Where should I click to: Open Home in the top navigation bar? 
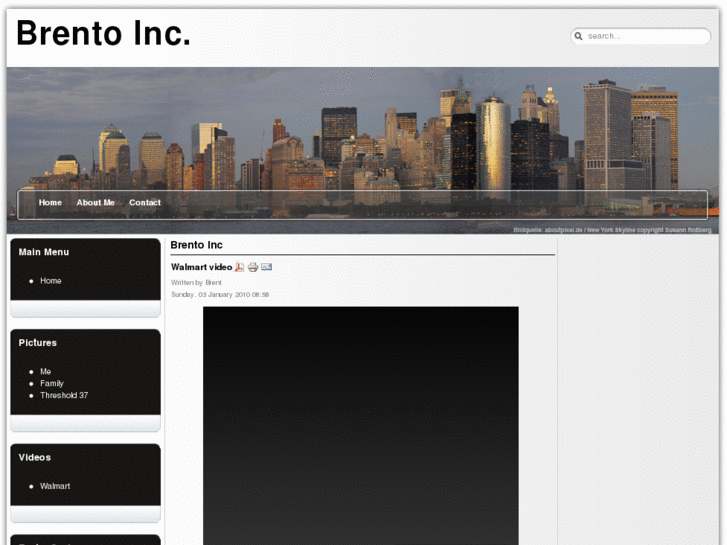[50, 203]
